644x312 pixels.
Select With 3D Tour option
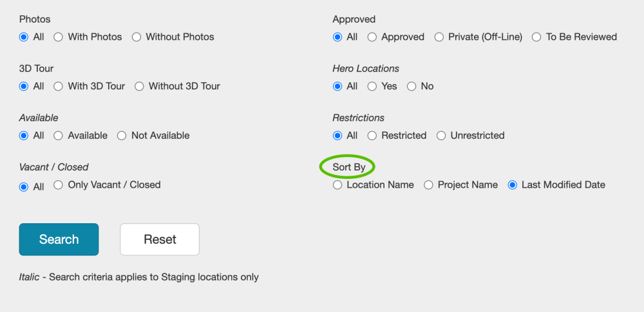(59, 86)
